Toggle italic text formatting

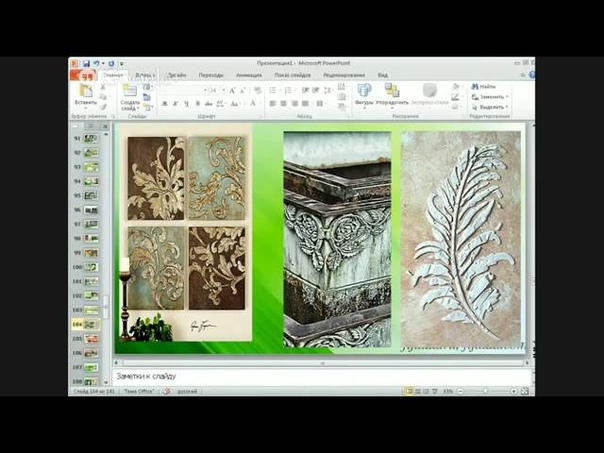click(175, 103)
